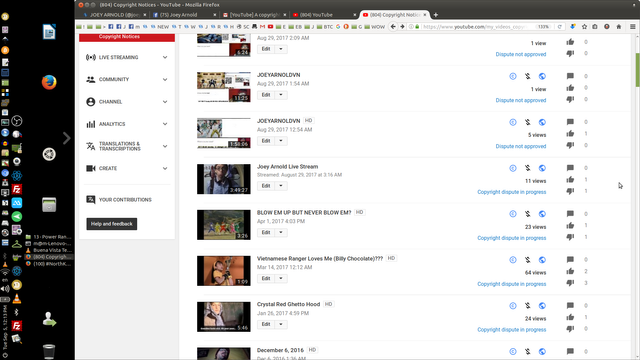
Task: Click the WOW bookmark in bookmarks bar
Action: pyautogui.click(x=374, y=27)
